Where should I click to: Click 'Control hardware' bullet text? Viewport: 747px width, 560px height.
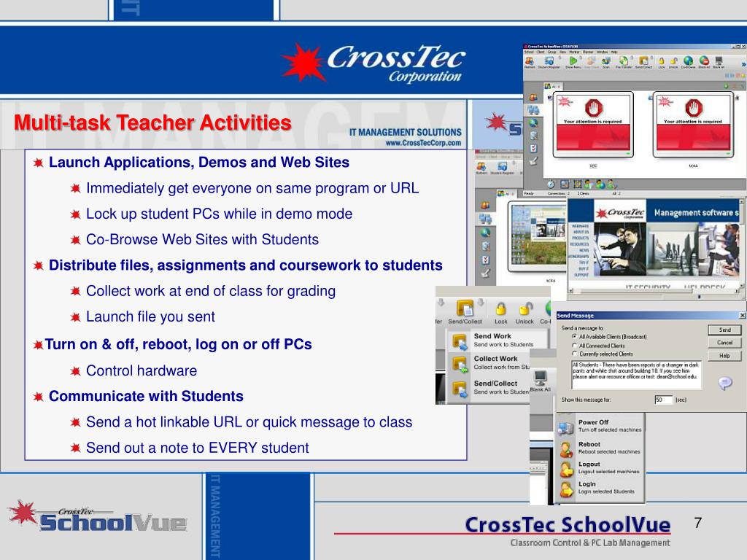tap(142, 370)
